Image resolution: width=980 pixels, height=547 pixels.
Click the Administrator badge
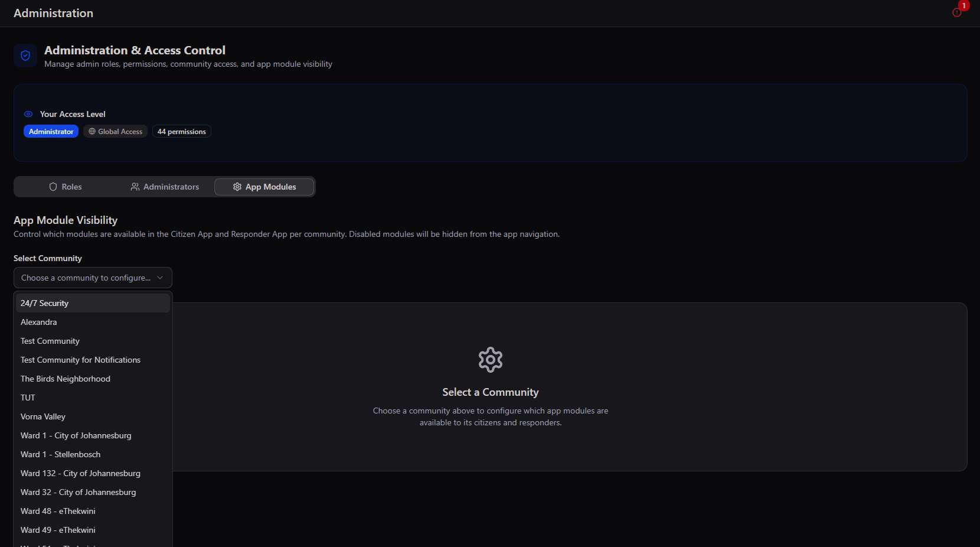tap(51, 131)
